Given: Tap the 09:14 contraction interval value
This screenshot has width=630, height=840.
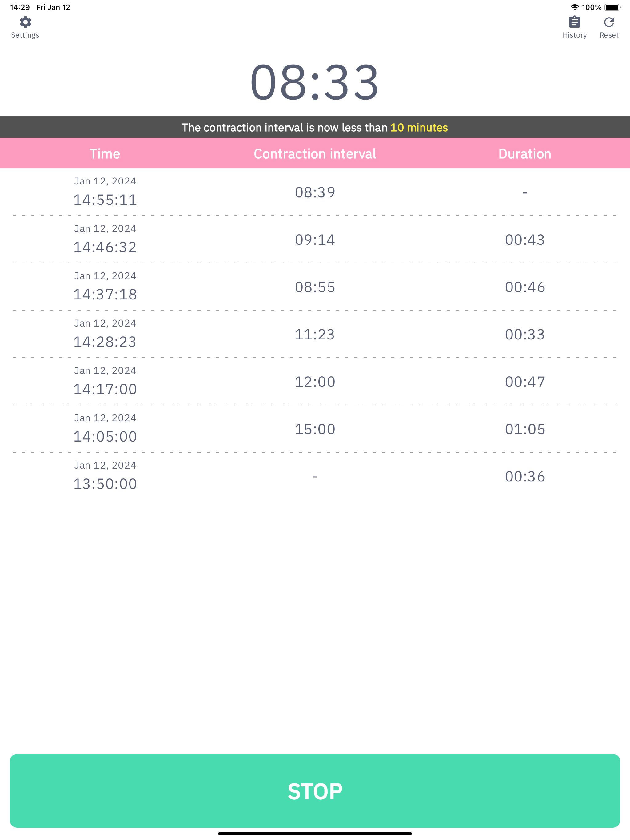Looking at the screenshot, I should pyautogui.click(x=315, y=240).
